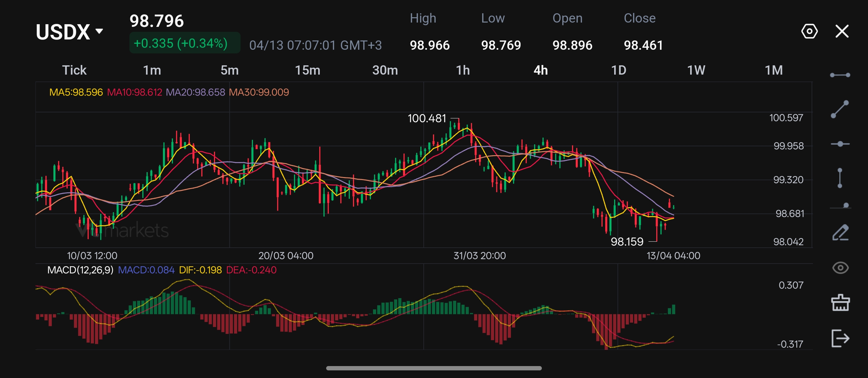Click the 100.481 high price marker
Image resolution: width=868 pixels, height=378 pixels.
[x=427, y=118]
